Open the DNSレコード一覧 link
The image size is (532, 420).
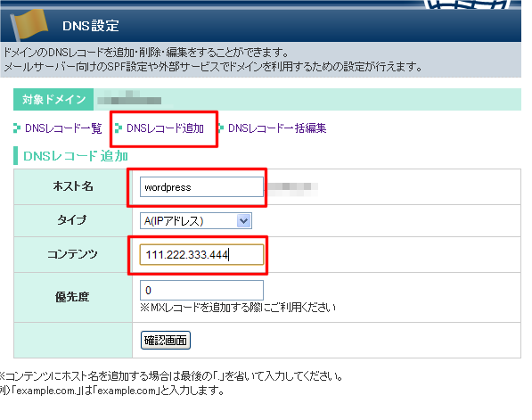[63, 128]
